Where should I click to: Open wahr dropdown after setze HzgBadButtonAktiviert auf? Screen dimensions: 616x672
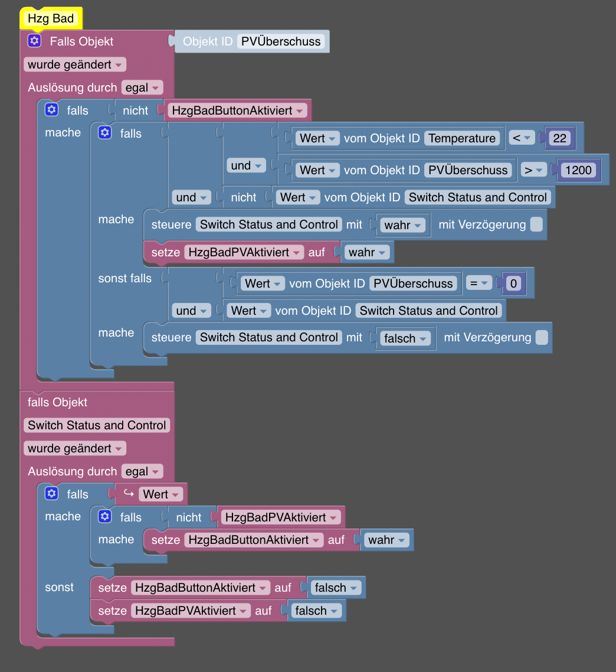coord(387,540)
